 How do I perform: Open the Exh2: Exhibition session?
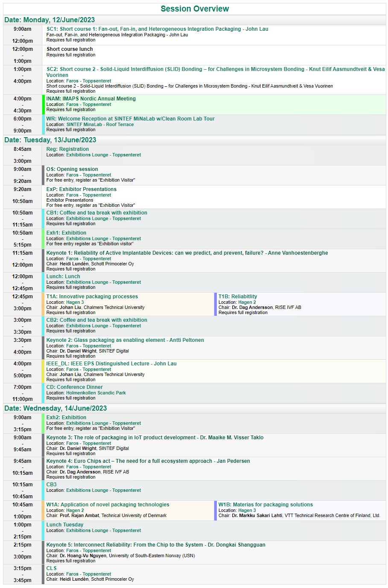click(66, 417)
